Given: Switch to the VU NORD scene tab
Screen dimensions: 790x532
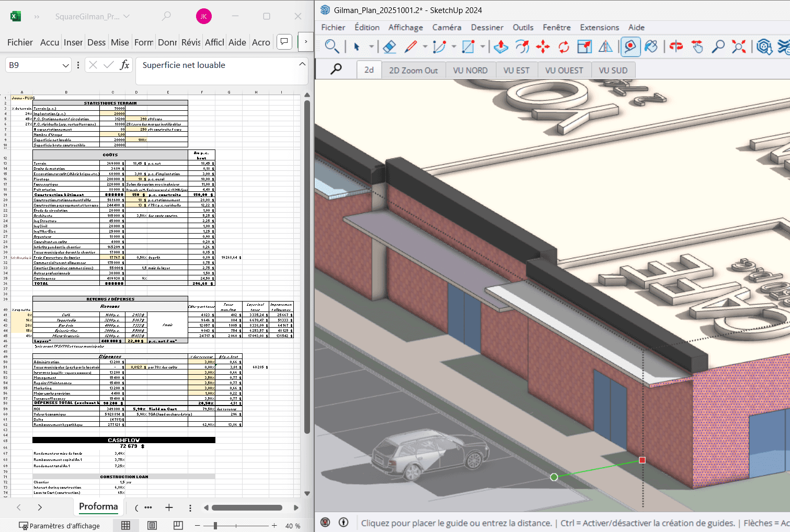Looking at the screenshot, I should [470, 70].
